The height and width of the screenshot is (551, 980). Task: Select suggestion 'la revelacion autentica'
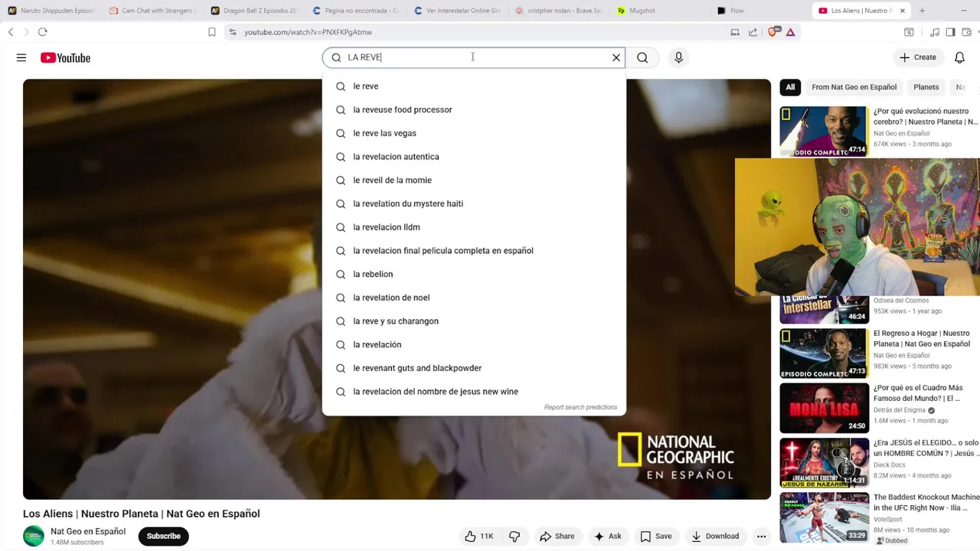[474, 157]
